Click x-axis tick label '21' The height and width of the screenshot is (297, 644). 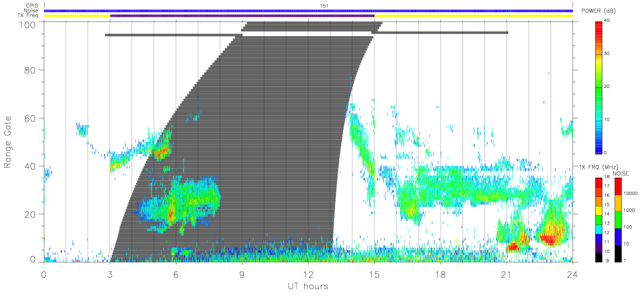[507, 273]
